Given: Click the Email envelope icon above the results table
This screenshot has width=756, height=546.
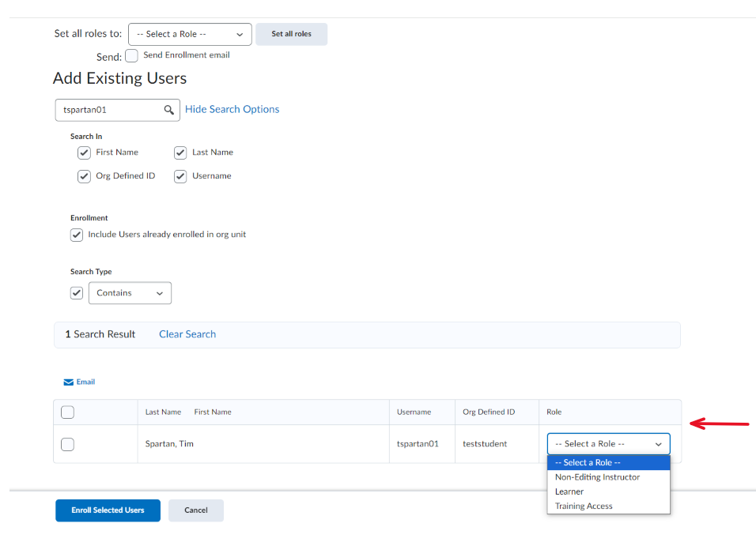Looking at the screenshot, I should (x=67, y=382).
